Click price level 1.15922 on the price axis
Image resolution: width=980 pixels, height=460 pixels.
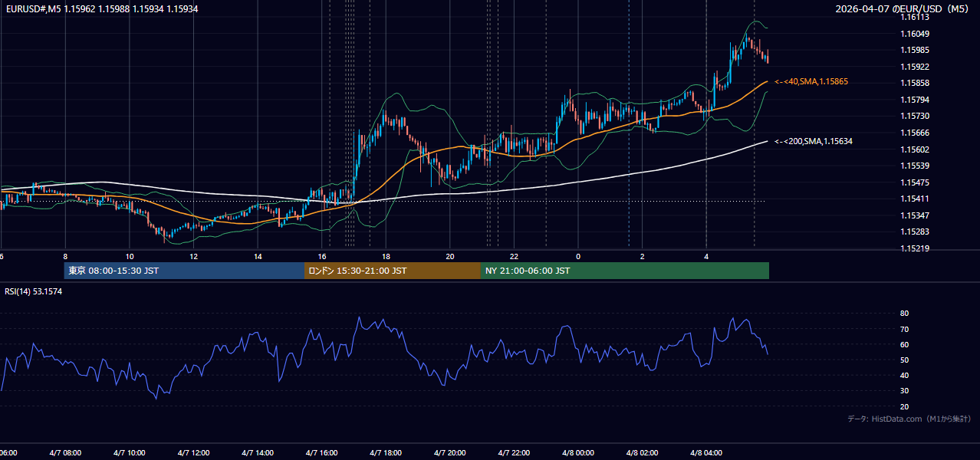pyautogui.click(x=914, y=67)
